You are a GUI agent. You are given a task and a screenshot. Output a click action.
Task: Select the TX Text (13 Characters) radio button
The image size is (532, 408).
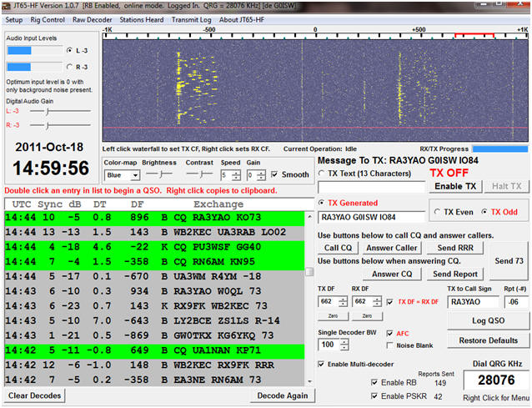pyautogui.click(x=321, y=174)
